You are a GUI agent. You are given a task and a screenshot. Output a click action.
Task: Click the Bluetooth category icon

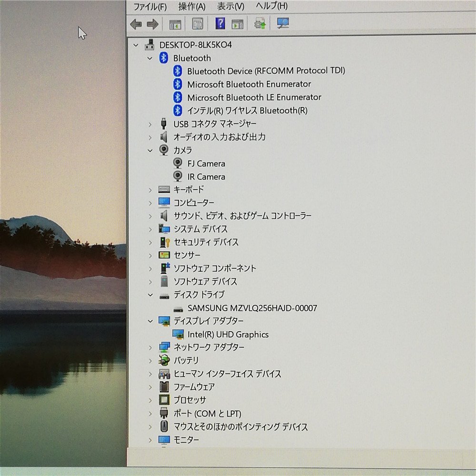164,58
